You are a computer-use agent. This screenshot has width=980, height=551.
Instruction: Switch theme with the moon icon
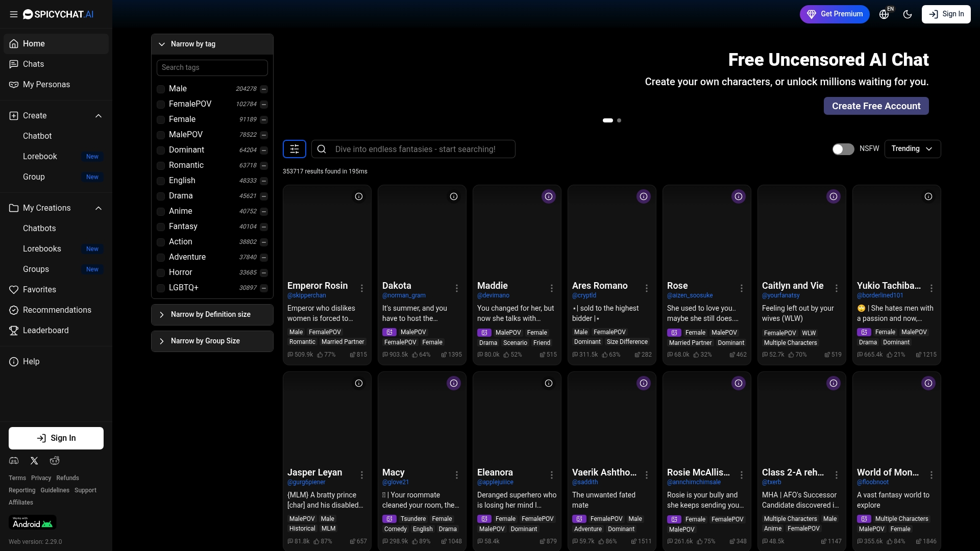click(908, 14)
